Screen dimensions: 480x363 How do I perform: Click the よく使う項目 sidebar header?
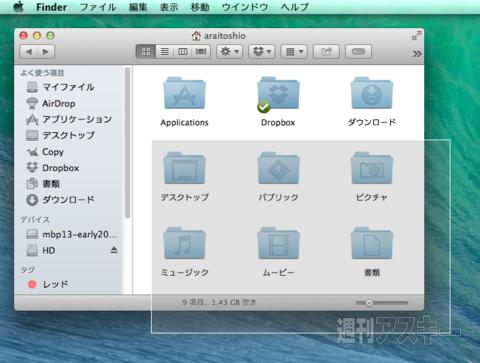[x=42, y=73]
